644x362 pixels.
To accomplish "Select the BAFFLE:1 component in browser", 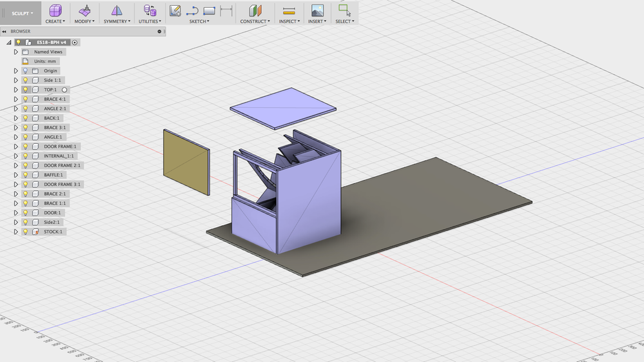I will coord(54,175).
